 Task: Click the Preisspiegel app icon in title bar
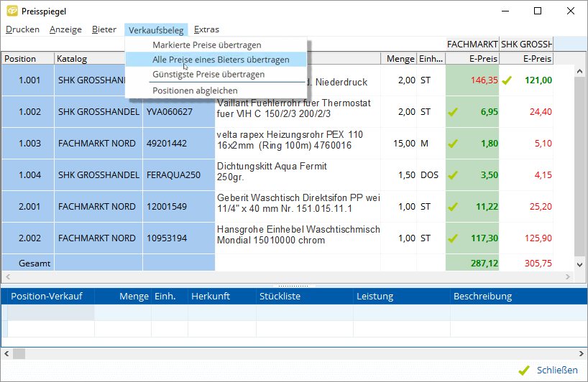[x=12, y=11]
